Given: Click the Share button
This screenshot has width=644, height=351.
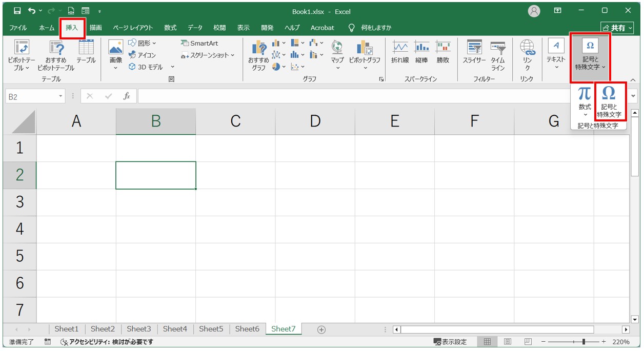Looking at the screenshot, I should point(617,28).
